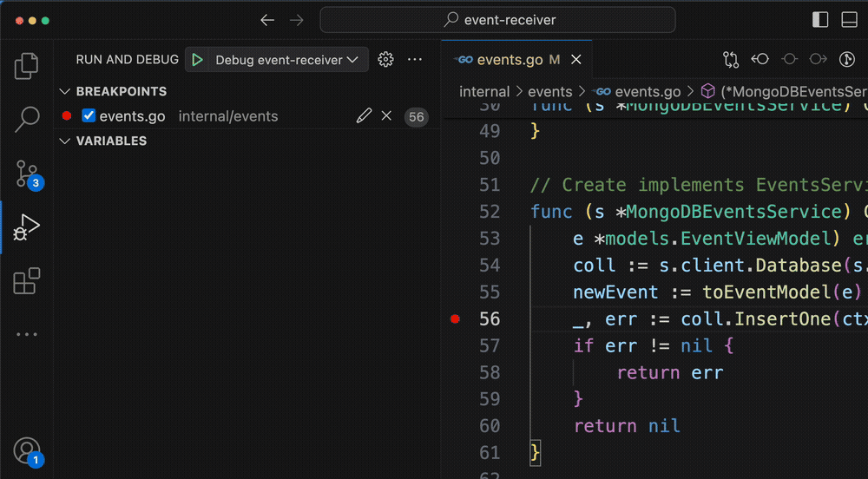This screenshot has width=868, height=479.
Task: Open the Search view in activity bar
Action: pos(26,119)
